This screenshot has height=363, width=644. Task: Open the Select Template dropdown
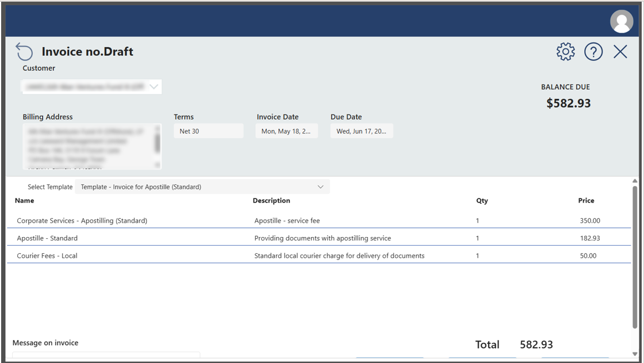(x=202, y=186)
